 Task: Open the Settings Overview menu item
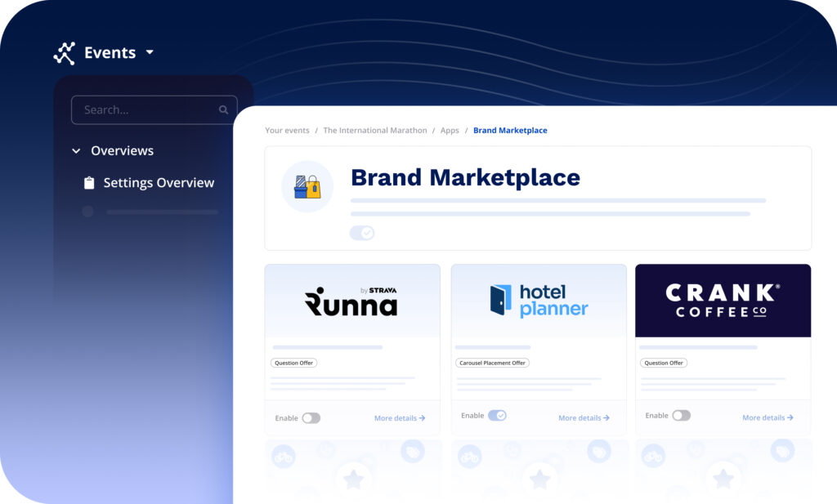(158, 183)
